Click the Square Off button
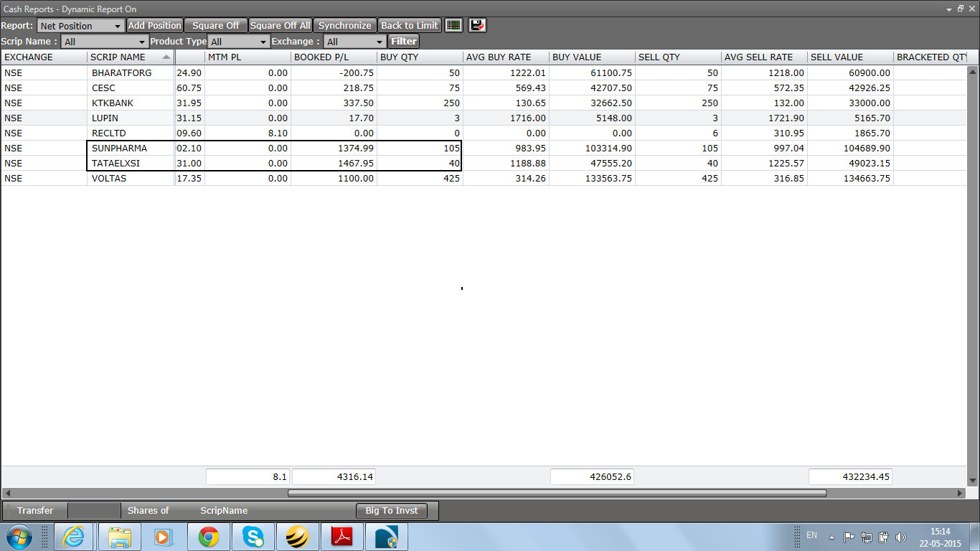 point(216,25)
